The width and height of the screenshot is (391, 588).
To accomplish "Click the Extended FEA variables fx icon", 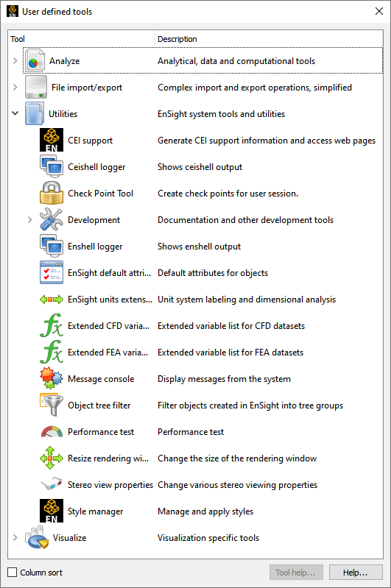I will (x=52, y=352).
